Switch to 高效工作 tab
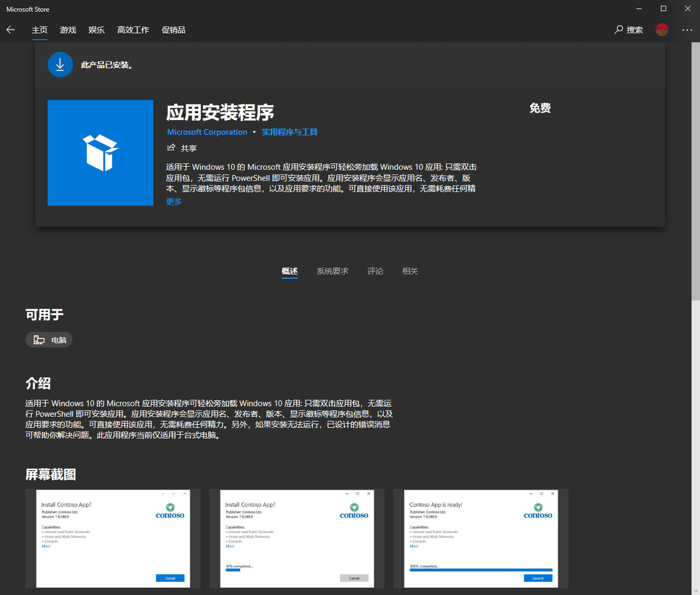This screenshot has height=595, width=700. click(133, 30)
